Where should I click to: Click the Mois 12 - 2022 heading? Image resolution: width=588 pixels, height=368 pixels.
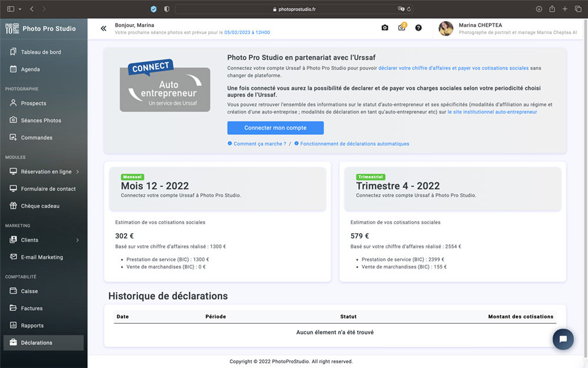[155, 186]
